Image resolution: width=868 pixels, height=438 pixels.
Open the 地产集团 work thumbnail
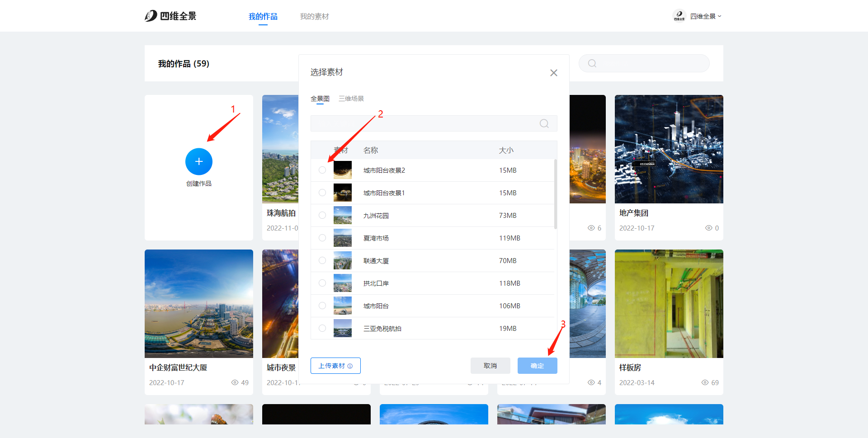[669, 149]
